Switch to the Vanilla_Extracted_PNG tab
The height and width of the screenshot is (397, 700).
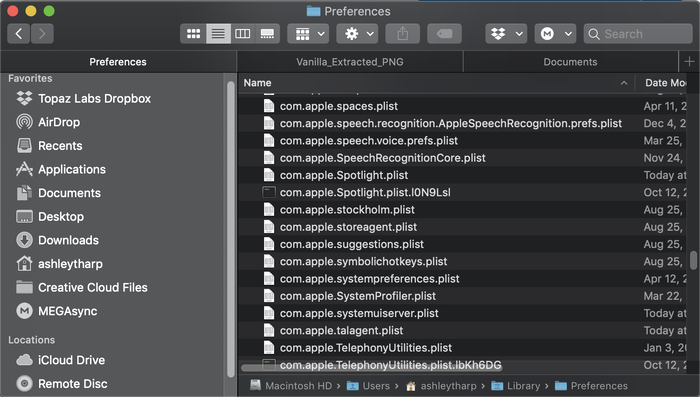350,62
